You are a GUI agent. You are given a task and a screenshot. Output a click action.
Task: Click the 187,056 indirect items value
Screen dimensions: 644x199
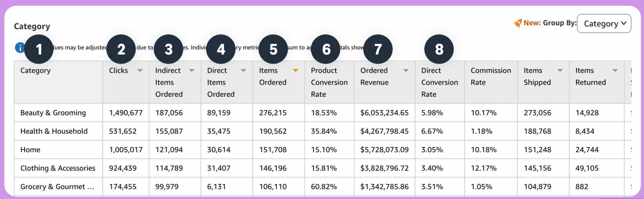(169, 113)
